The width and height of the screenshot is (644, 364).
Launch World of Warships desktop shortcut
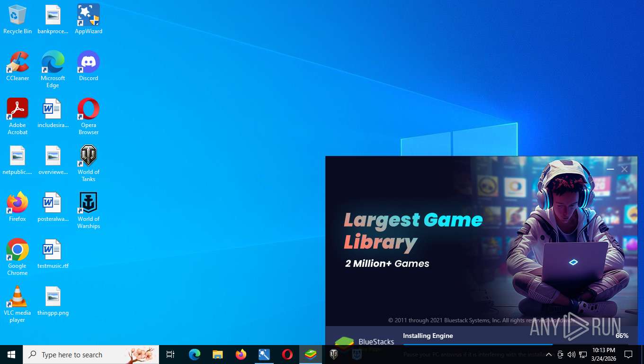pos(89,210)
